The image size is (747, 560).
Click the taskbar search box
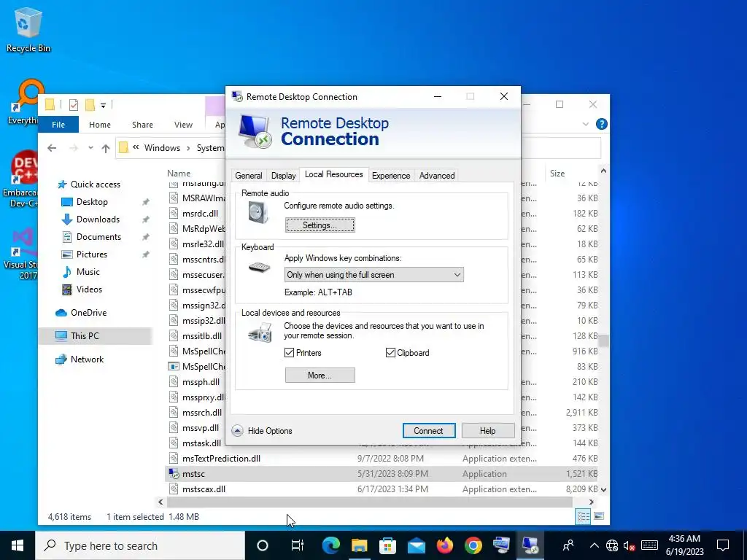pos(140,545)
